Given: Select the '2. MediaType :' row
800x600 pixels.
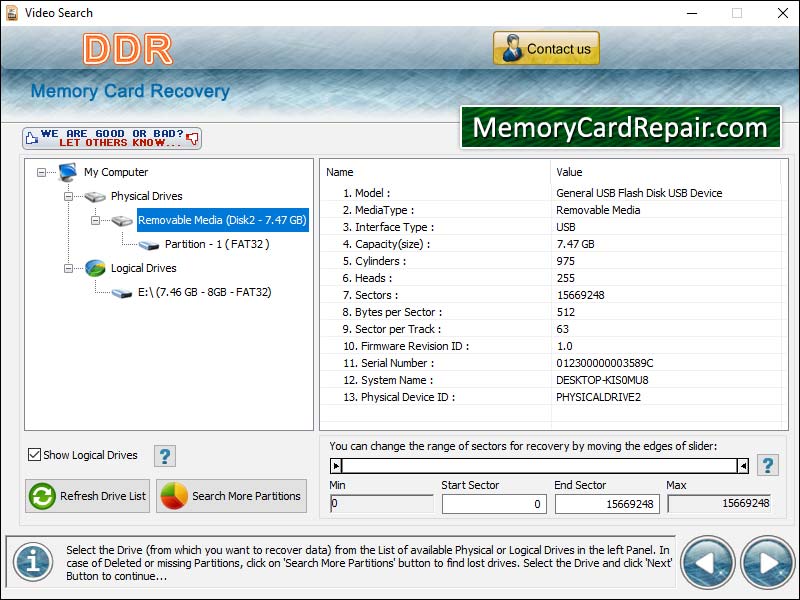Looking at the screenshot, I should (x=551, y=210).
